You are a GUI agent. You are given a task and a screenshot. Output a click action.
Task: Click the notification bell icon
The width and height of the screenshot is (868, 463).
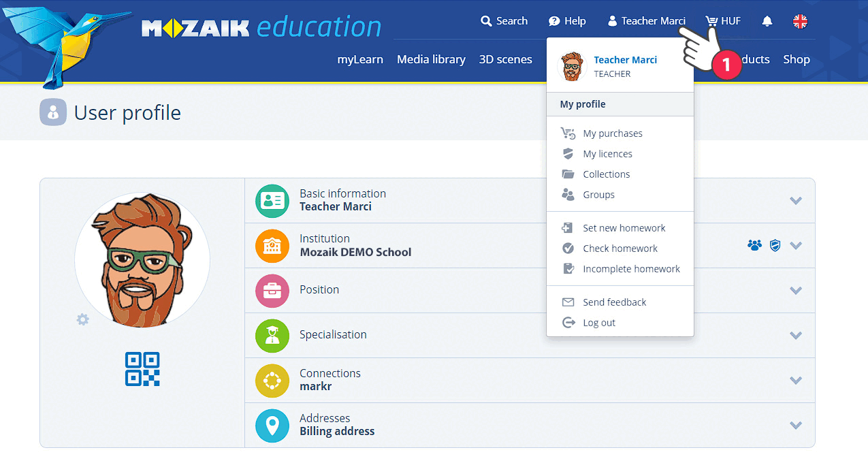[767, 21]
